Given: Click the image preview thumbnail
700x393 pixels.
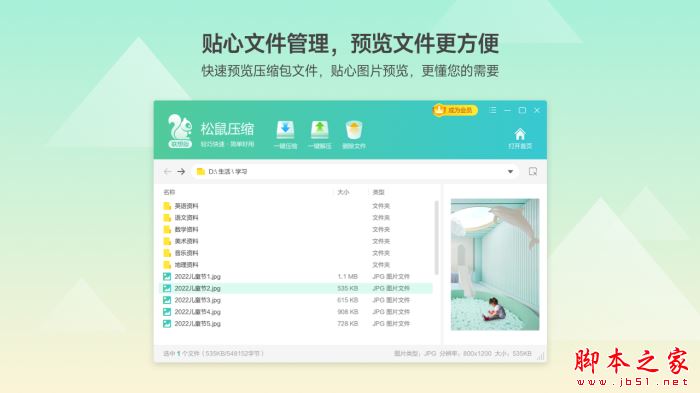Looking at the screenshot, I should coord(495,264).
